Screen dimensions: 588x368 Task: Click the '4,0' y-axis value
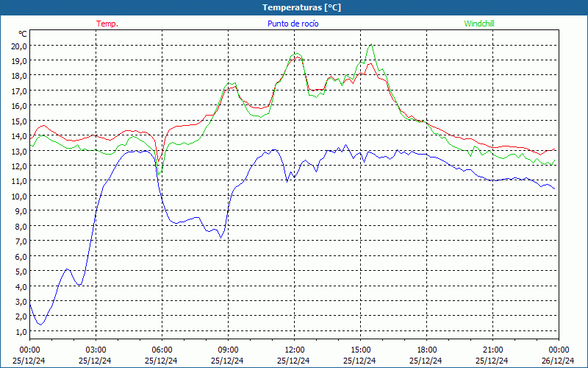click(x=21, y=286)
